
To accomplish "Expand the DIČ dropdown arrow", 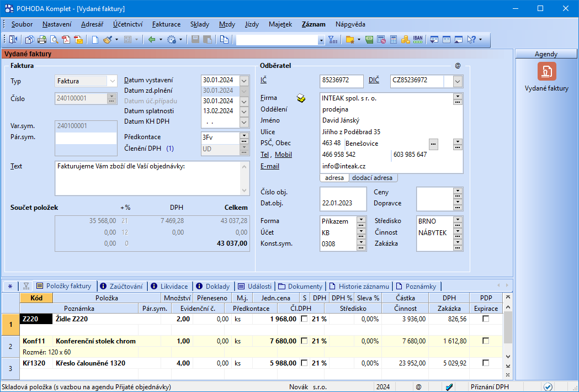I will pos(458,81).
